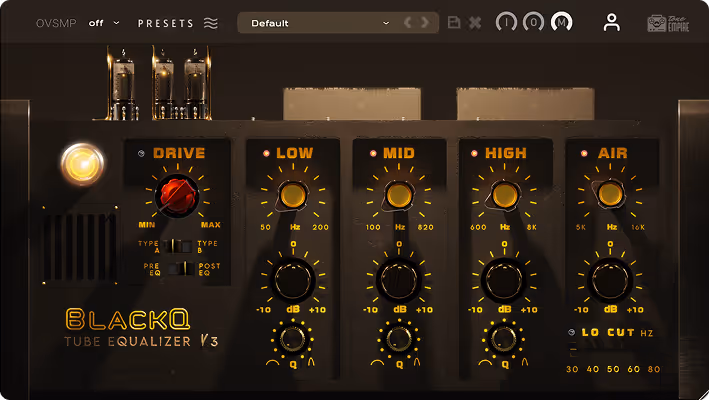Open the OVSMP oversampling dropdown

[x=104, y=23]
